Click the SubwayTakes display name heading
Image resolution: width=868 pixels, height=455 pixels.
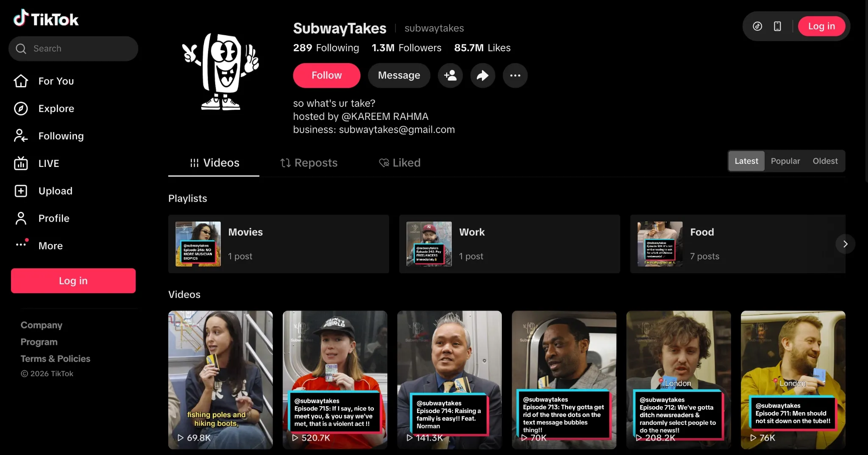339,28
